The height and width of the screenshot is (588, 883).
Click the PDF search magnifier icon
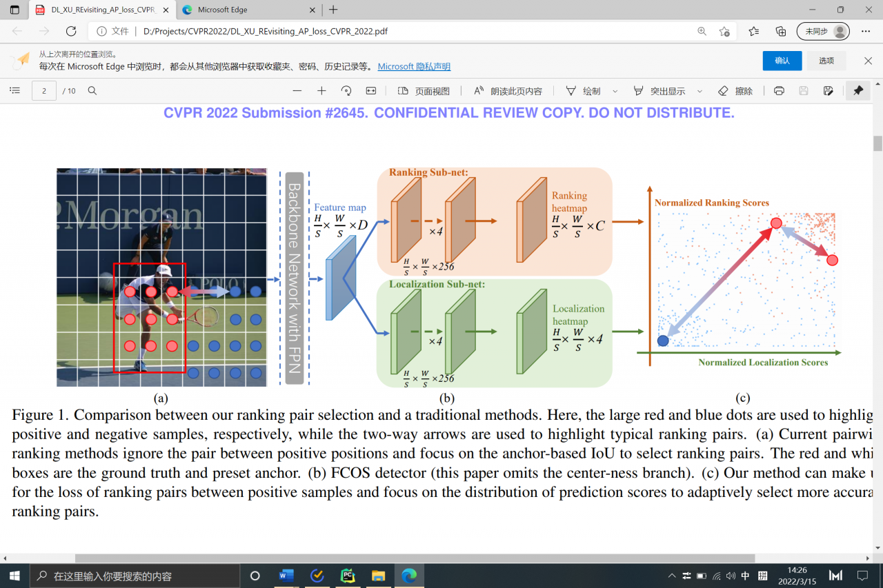tap(92, 91)
